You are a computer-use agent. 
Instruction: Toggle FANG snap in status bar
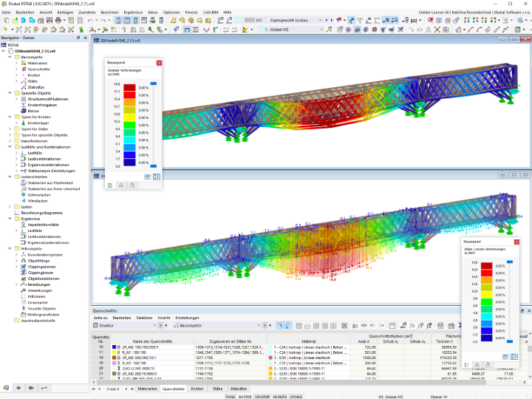(231, 397)
